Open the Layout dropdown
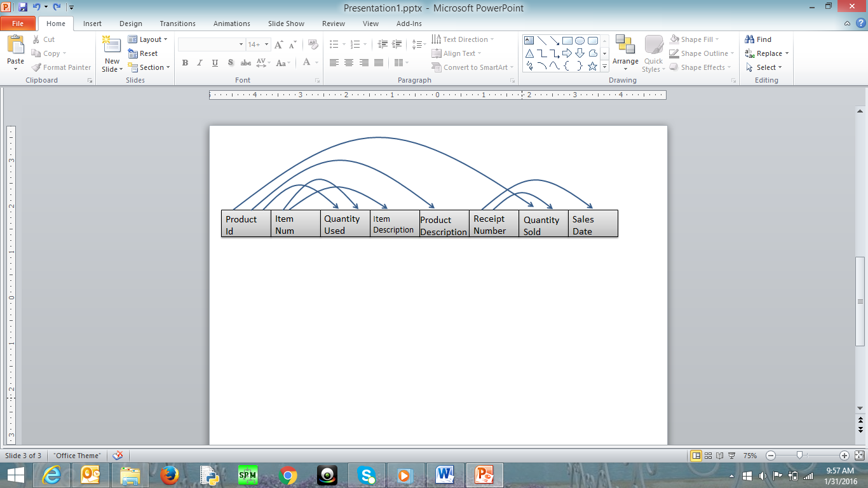 click(x=148, y=39)
